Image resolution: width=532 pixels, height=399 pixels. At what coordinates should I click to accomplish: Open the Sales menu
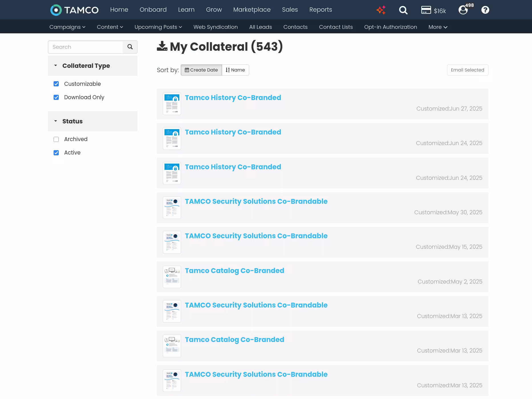tap(290, 10)
